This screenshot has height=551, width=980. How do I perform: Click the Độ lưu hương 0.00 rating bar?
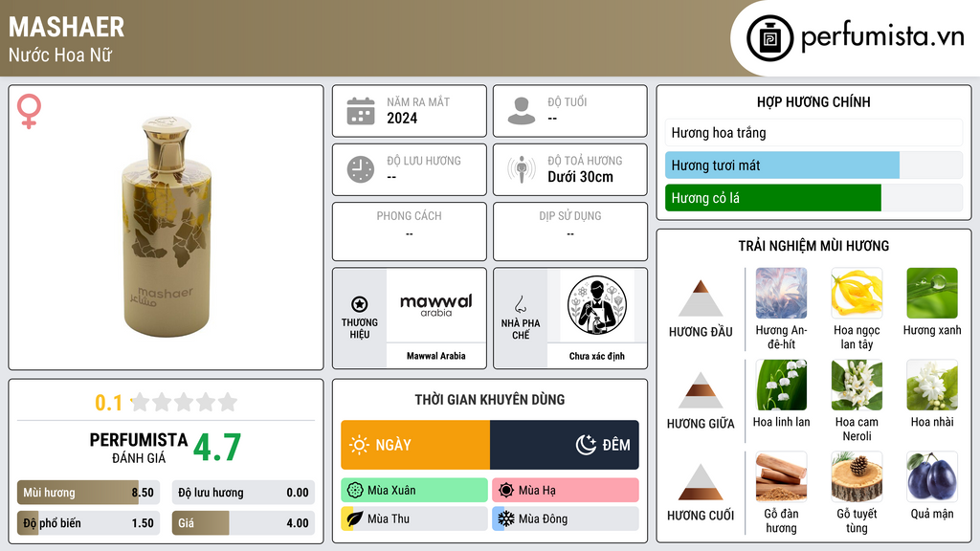point(243,493)
